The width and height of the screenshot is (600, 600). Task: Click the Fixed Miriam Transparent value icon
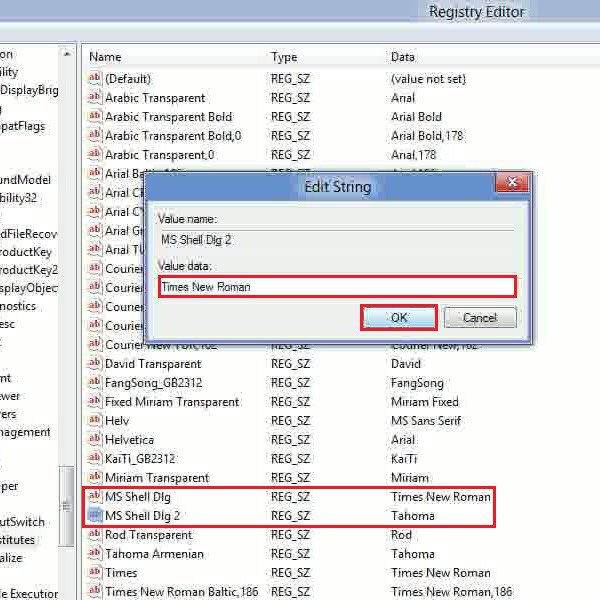click(96, 402)
